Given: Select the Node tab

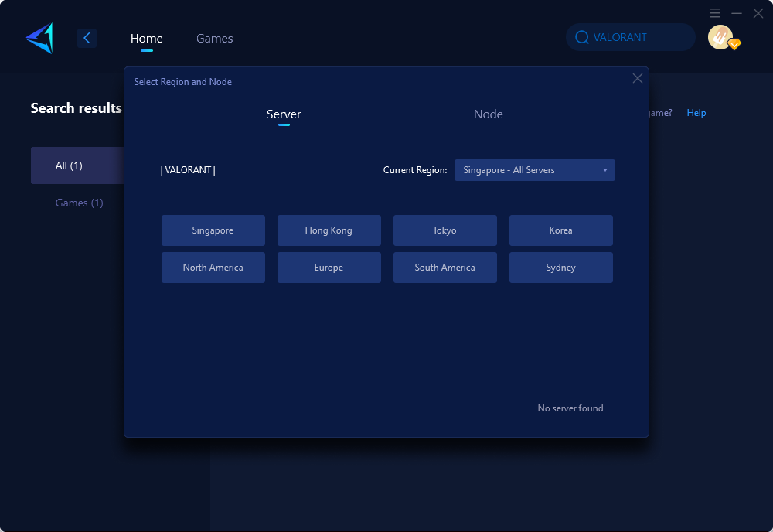Looking at the screenshot, I should [488, 114].
